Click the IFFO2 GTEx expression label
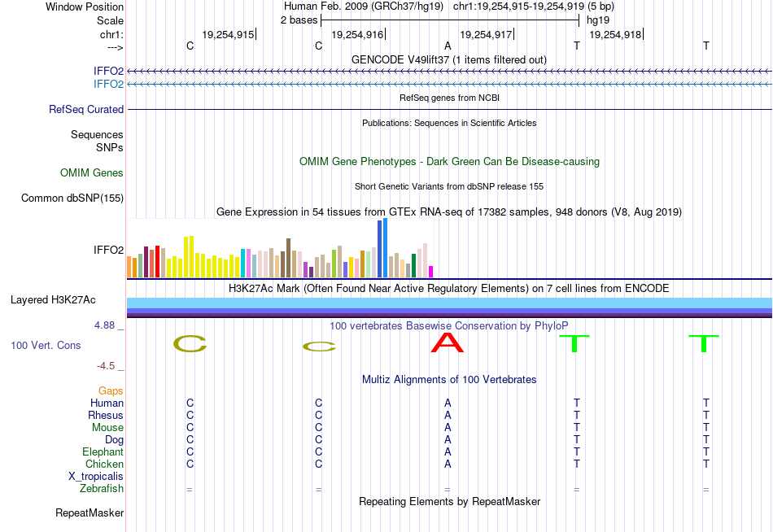Screen dimensions: 773x532 coord(108,250)
